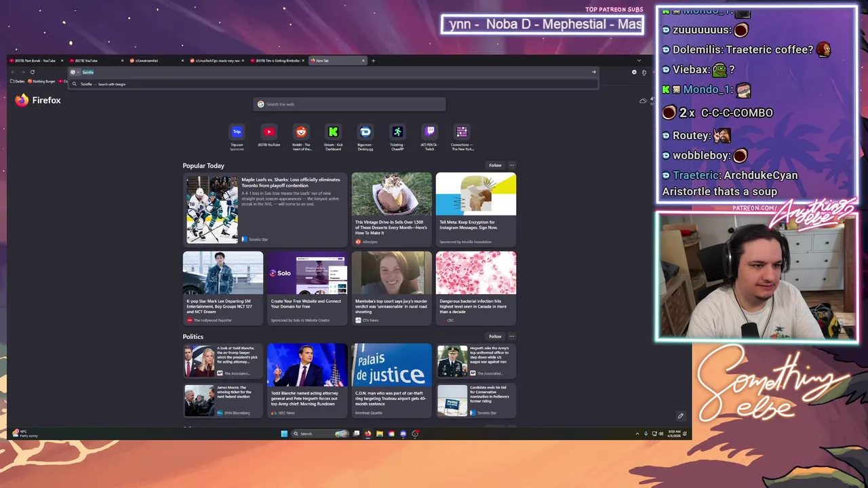
Task: Open Firefox from the taskbar
Action: click(368, 434)
